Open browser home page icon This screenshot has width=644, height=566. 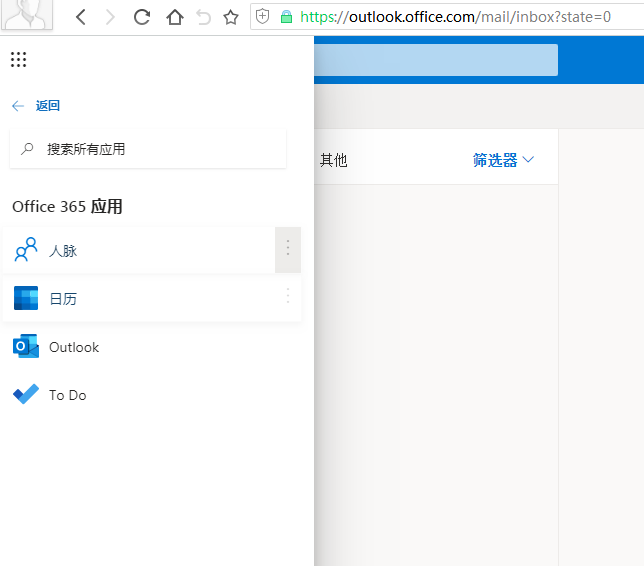[x=175, y=17]
